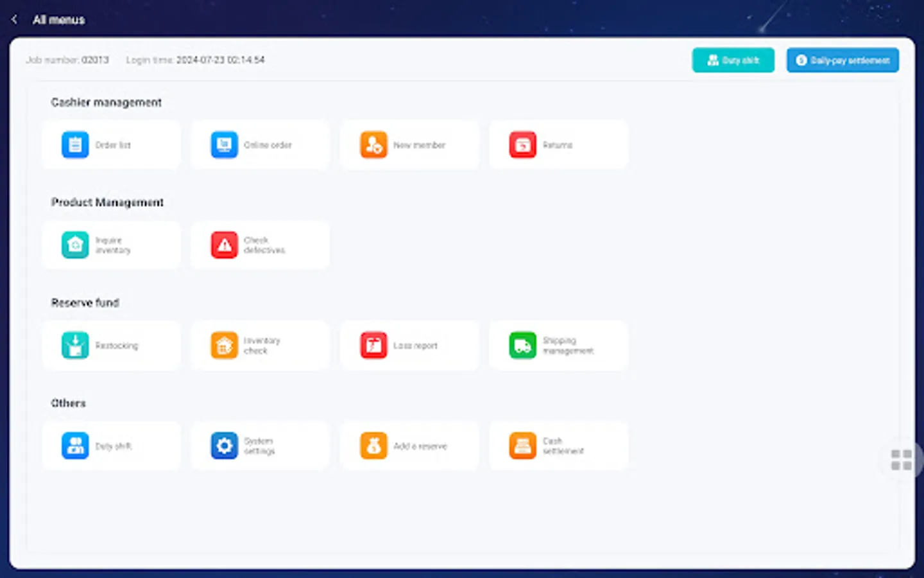Open Cash settlement
This screenshot has height=578, width=924.
point(522,446)
